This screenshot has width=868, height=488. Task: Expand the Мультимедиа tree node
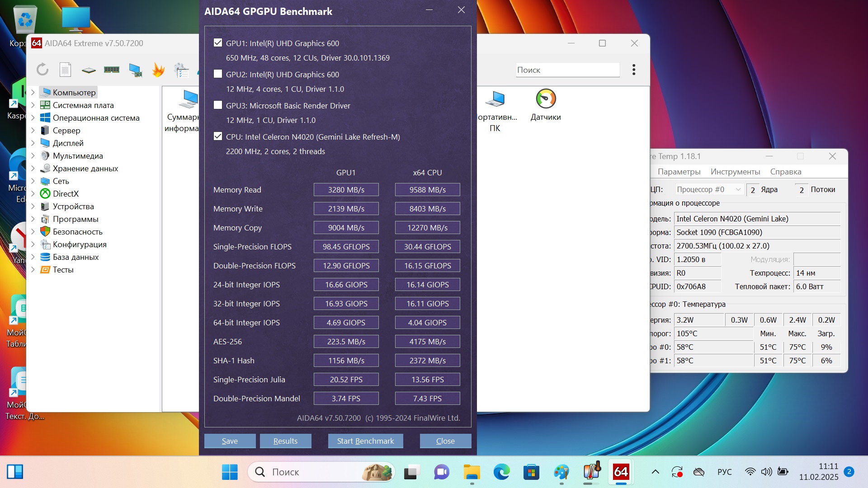[x=33, y=155]
